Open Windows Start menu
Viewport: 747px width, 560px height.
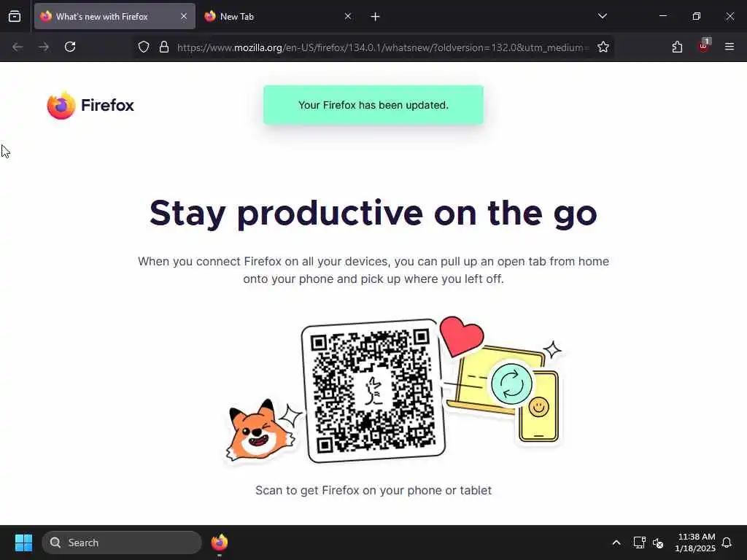click(23, 542)
